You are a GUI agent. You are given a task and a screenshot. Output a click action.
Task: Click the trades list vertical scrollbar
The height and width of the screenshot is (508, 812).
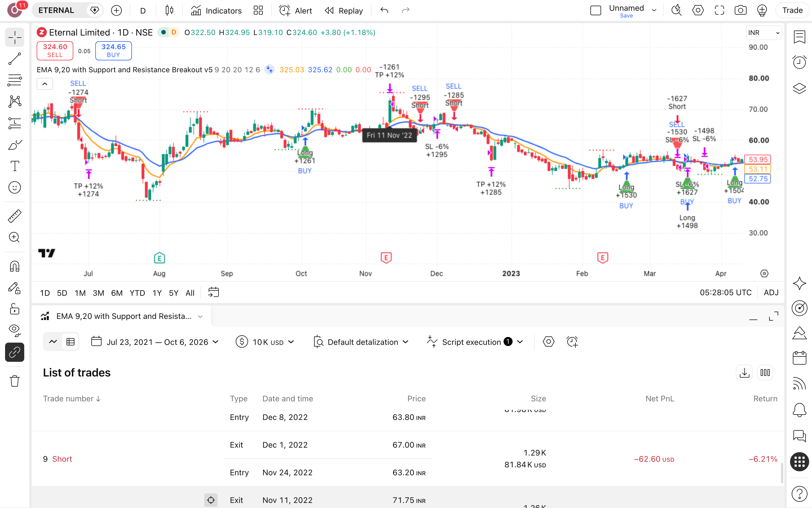[x=782, y=473]
